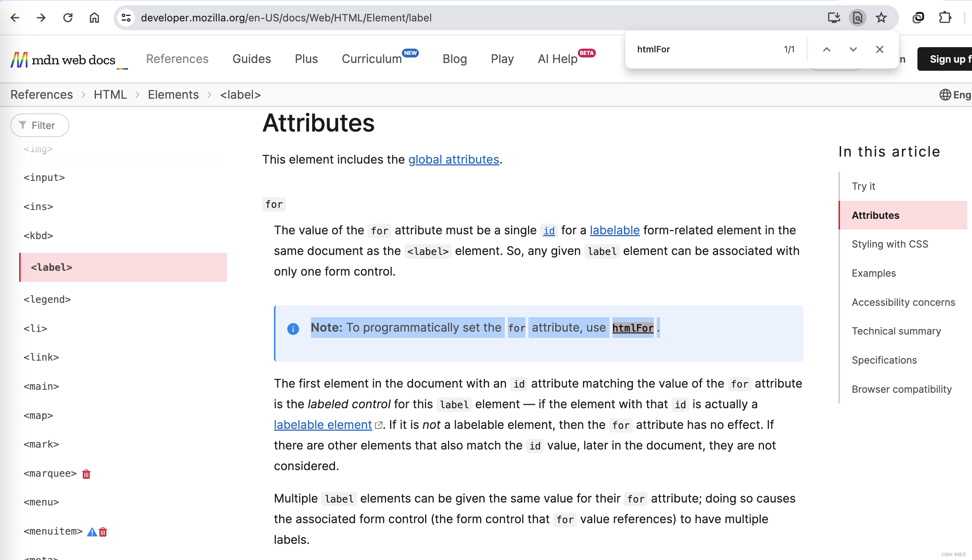
Task: Go back to the previous page
Action: (15, 18)
